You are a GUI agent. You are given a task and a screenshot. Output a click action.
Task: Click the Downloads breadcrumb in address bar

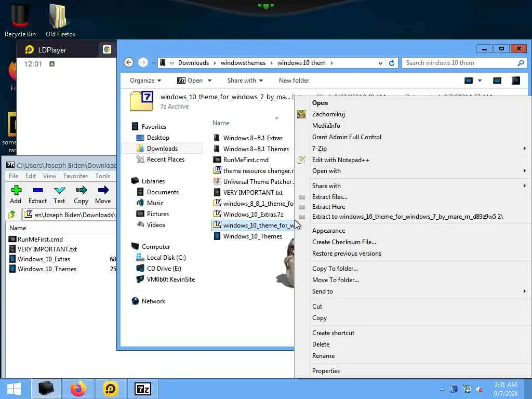click(x=193, y=63)
